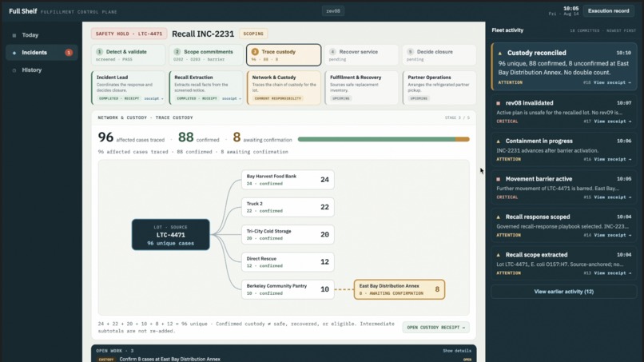Select the Detect & validate stage
The width and height of the screenshot is (644, 362).
point(128,55)
